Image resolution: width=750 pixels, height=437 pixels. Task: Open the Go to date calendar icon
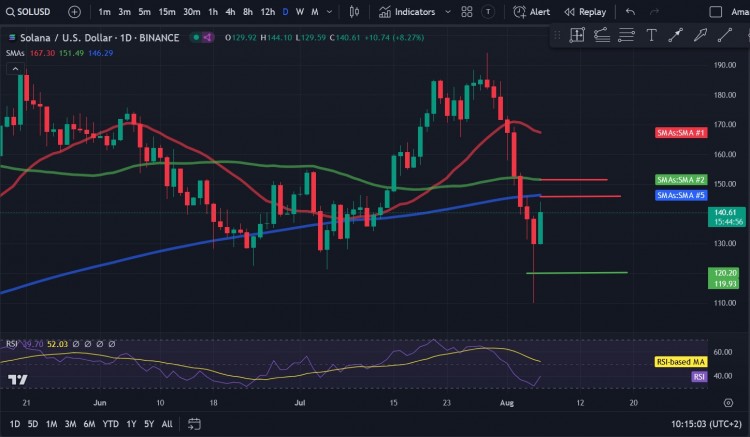click(194, 424)
